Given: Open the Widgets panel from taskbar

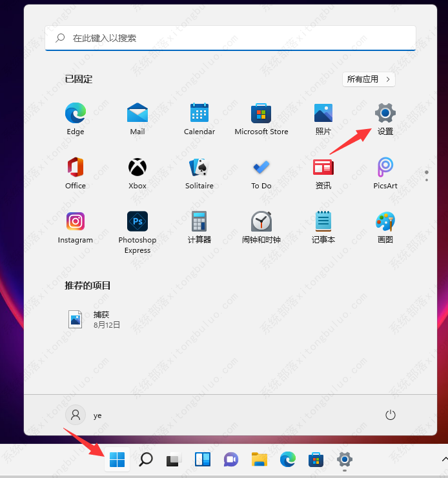Looking at the screenshot, I should click(x=203, y=459).
